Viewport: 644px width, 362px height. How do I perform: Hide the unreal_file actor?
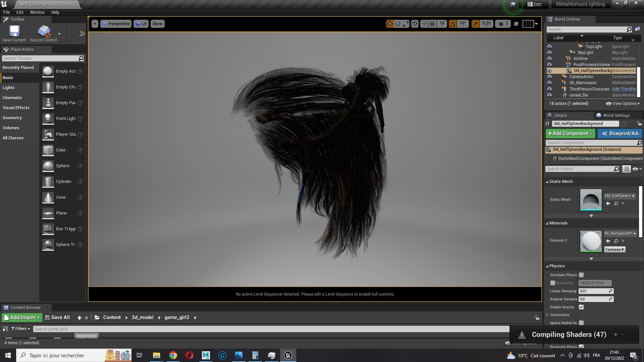point(549,95)
